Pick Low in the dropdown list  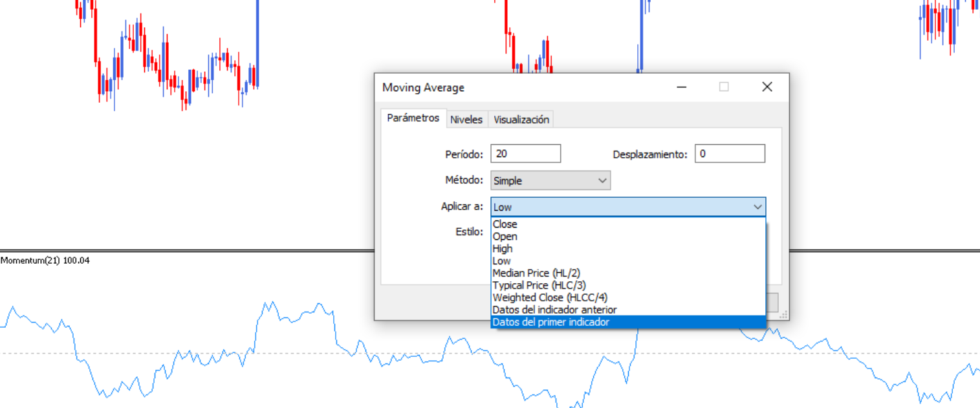pyautogui.click(x=628, y=261)
